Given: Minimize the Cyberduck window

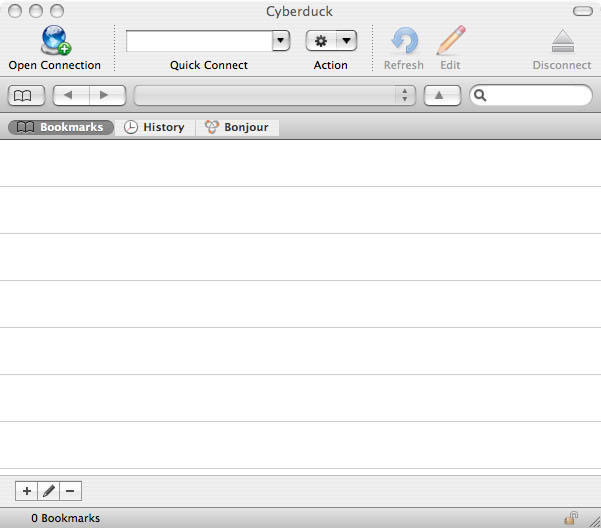Looking at the screenshot, I should (36, 11).
